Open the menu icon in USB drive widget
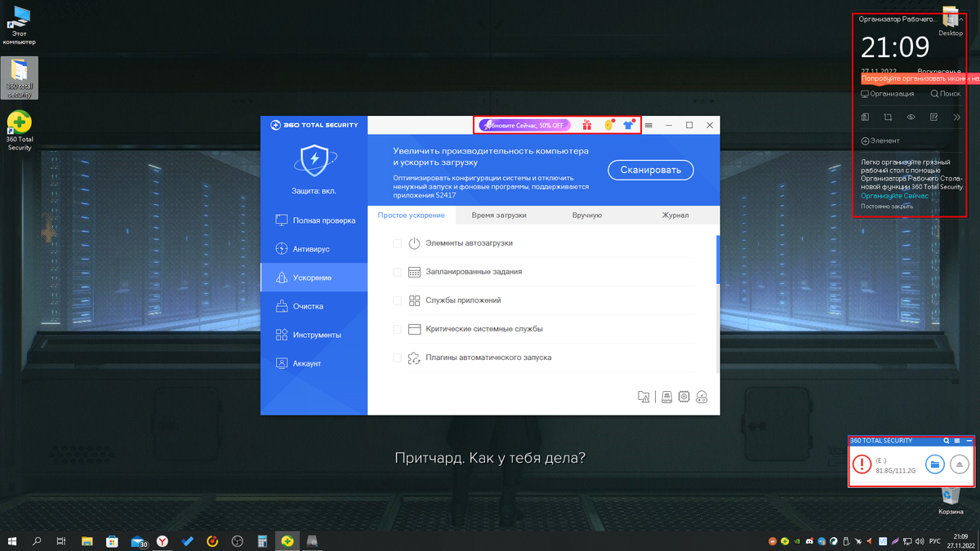Image resolution: width=980 pixels, height=551 pixels. 957,441
